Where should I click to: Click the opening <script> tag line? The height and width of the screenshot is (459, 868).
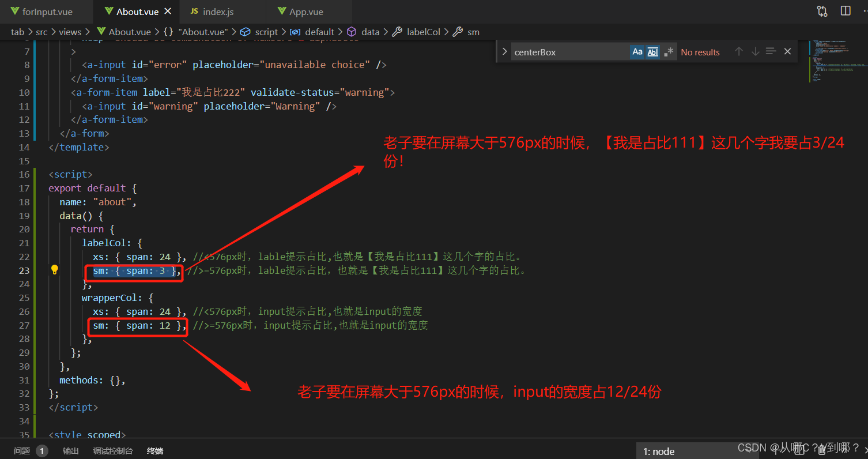70,174
